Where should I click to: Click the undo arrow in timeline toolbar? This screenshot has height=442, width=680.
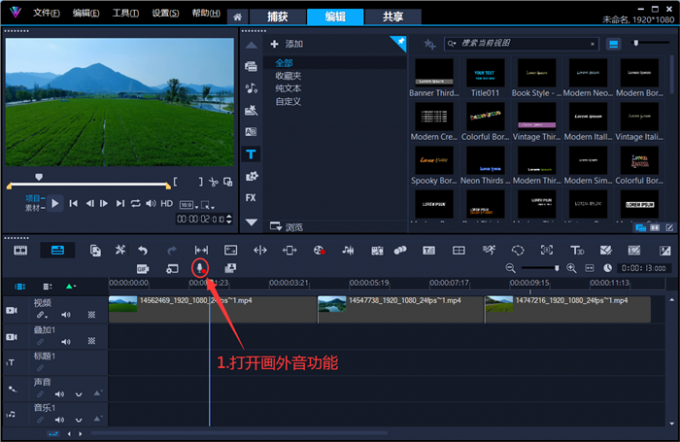pos(143,250)
